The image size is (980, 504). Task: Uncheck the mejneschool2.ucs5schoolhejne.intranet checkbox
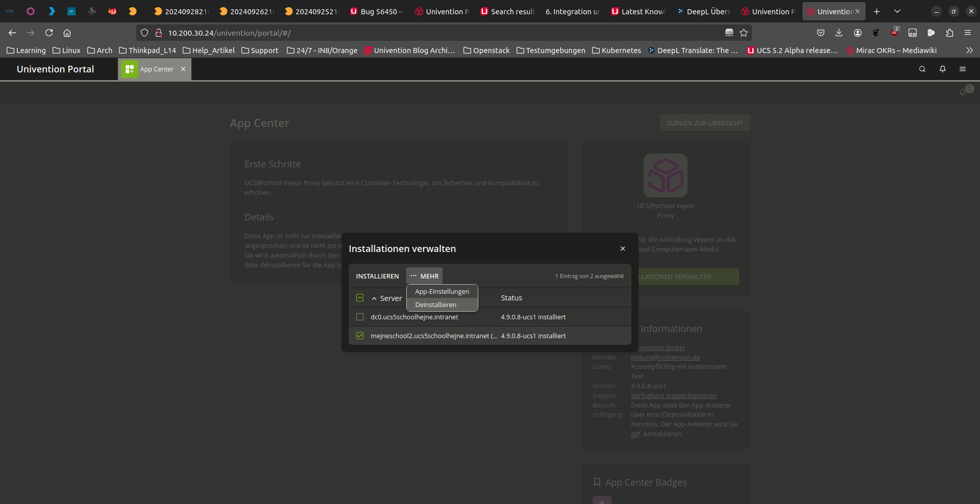click(x=360, y=336)
